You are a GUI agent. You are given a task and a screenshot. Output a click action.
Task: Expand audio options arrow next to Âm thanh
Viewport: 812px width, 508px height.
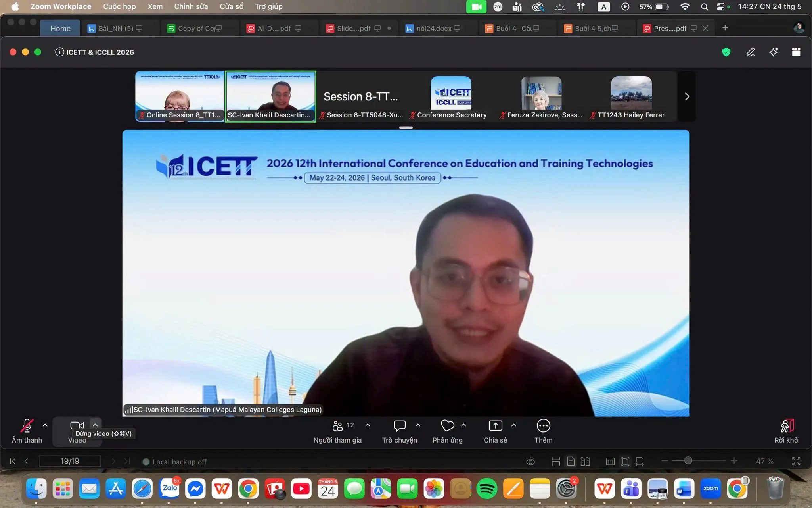[x=45, y=425]
